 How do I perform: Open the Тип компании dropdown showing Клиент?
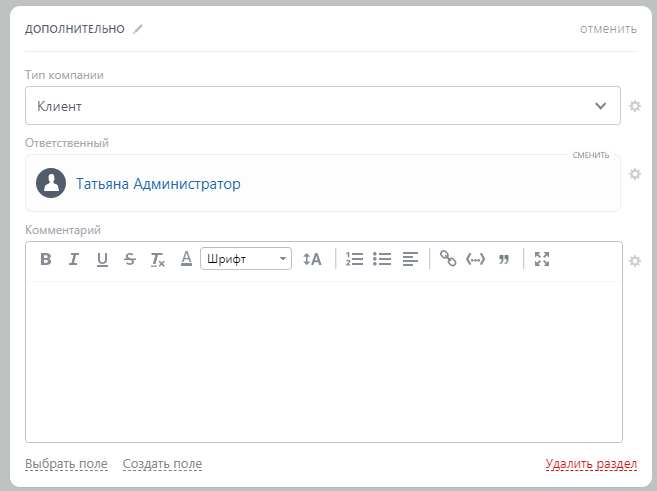tap(323, 106)
